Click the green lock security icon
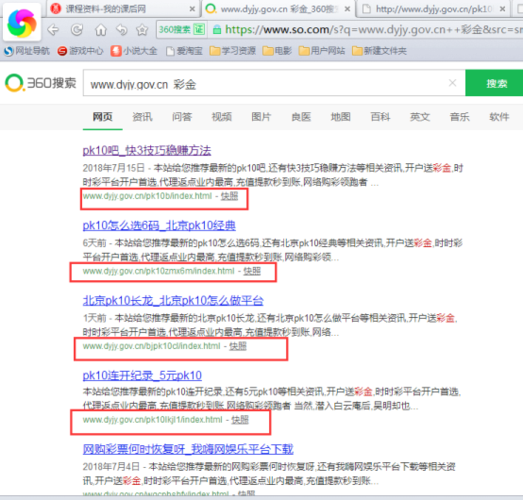 tap(217, 30)
